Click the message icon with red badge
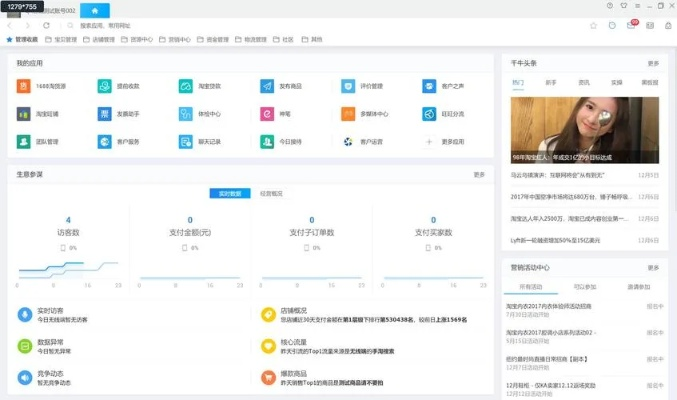Screen dimensions: 677x400 tap(631, 25)
